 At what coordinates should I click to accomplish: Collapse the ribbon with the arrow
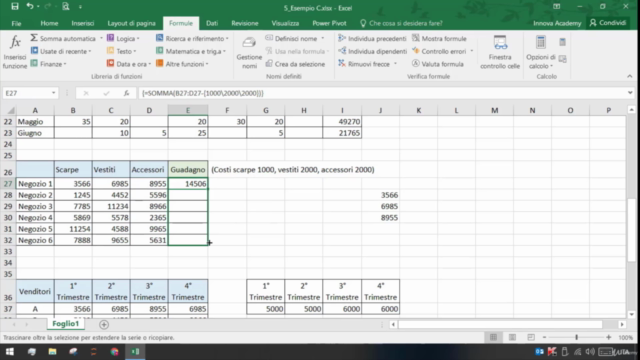point(629,76)
